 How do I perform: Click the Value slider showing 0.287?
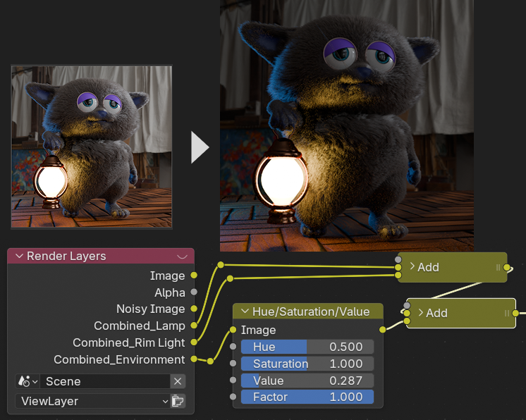307,381
